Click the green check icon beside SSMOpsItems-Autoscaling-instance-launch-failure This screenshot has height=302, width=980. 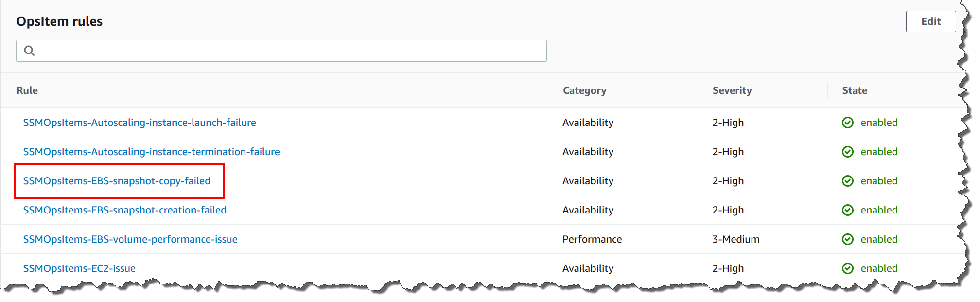tap(848, 123)
